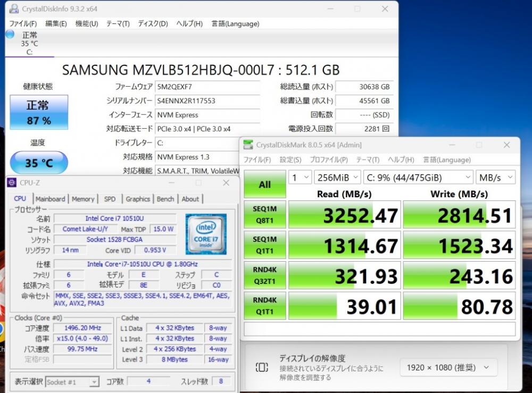Open 設定(S) menu in CrystalDiskMark

[x=290, y=160]
